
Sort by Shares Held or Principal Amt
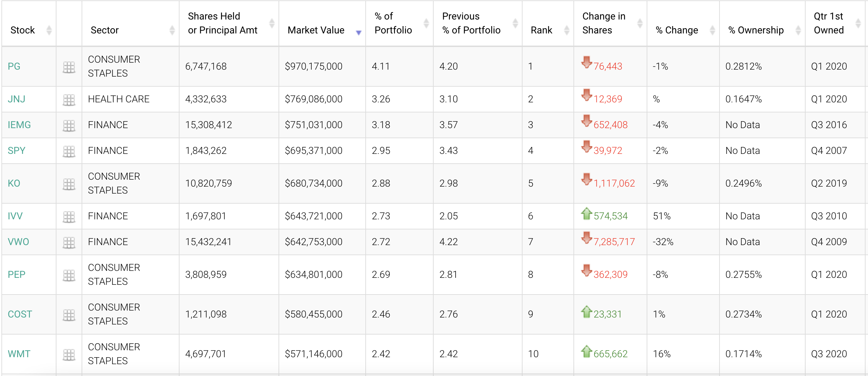click(229, 23)
